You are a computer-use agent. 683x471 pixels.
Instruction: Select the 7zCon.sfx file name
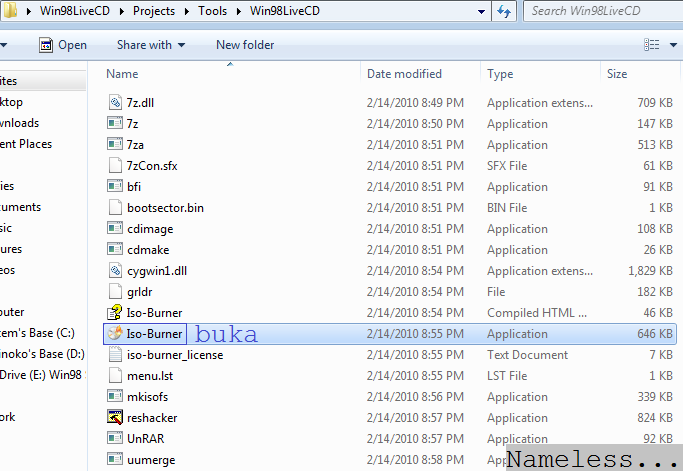click(x=152, y=166)
